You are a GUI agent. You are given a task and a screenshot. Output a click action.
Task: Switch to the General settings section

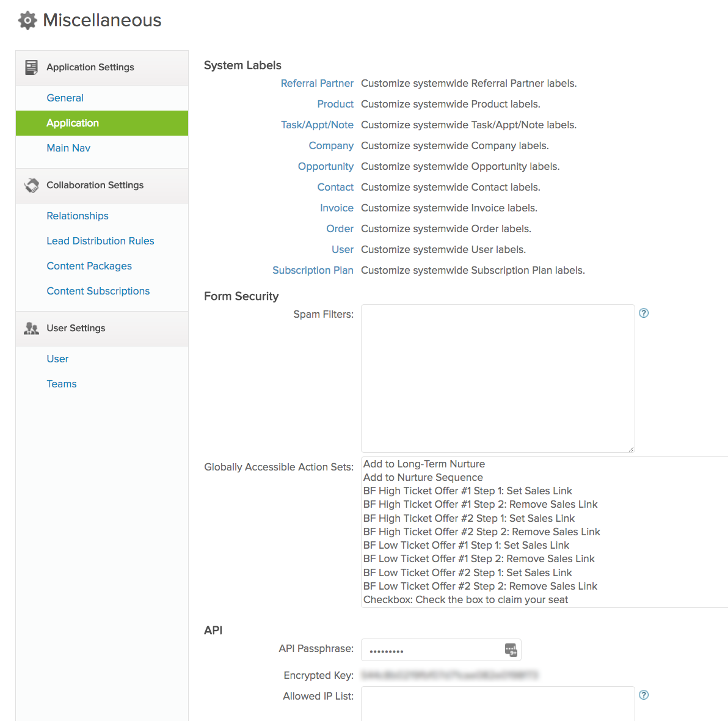(x=65, y=98)
